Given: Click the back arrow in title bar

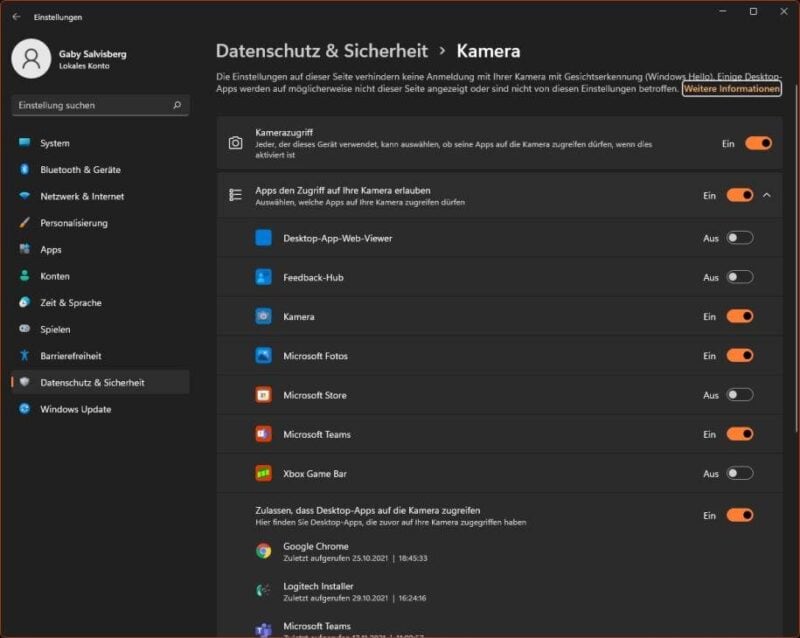Looking at the screenshot, I should coord(16,17).
